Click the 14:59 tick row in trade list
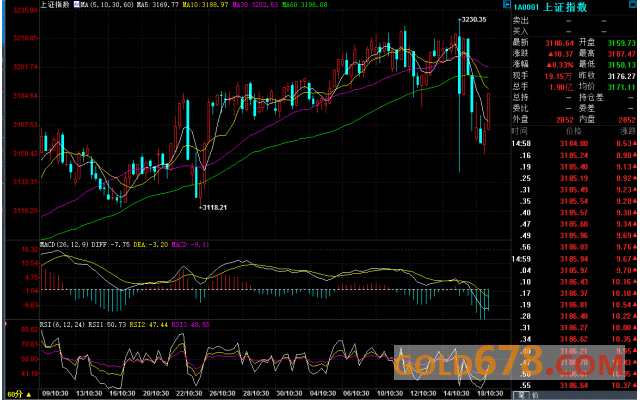Screen dimensions: 640x400 pyautogui.click(x=573, y=259)
